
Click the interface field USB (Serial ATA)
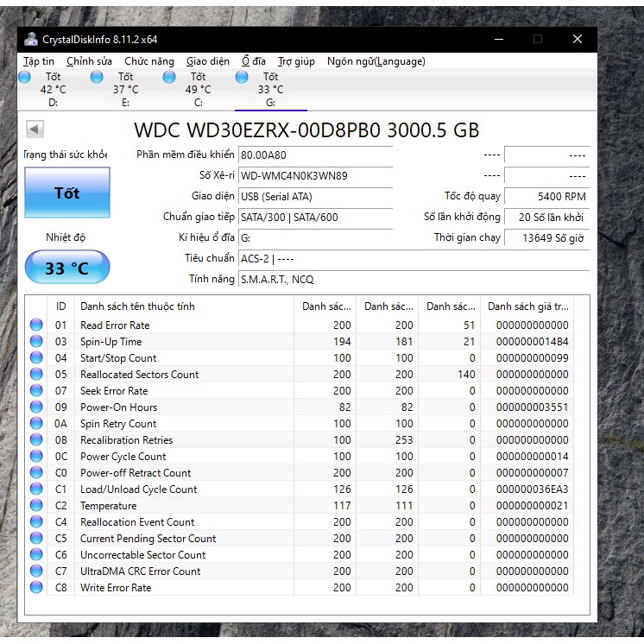(315, 196)
